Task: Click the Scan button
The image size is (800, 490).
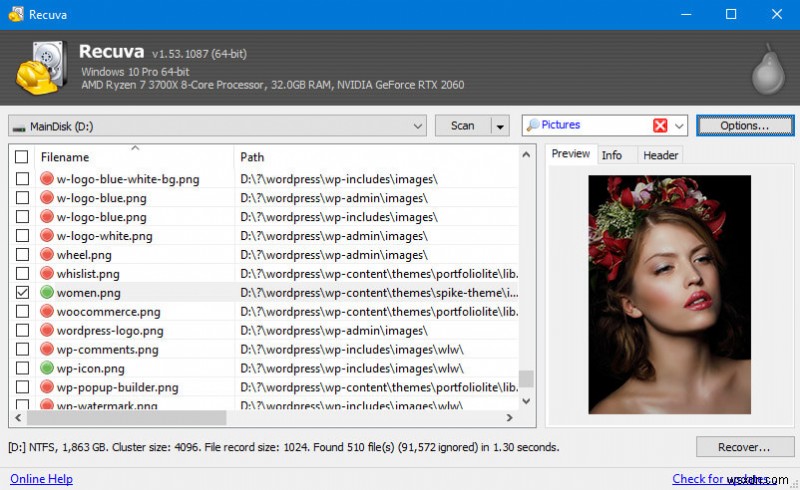Action: (463, 126)
